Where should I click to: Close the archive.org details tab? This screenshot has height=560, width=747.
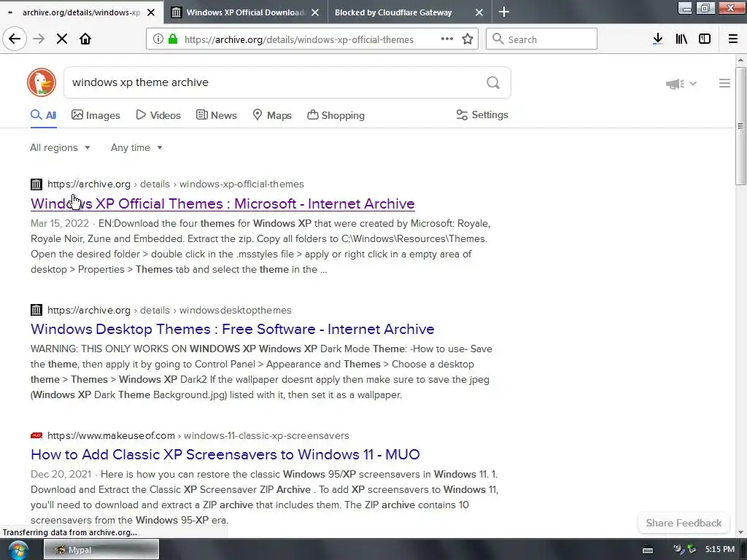(x=151, y=12)
